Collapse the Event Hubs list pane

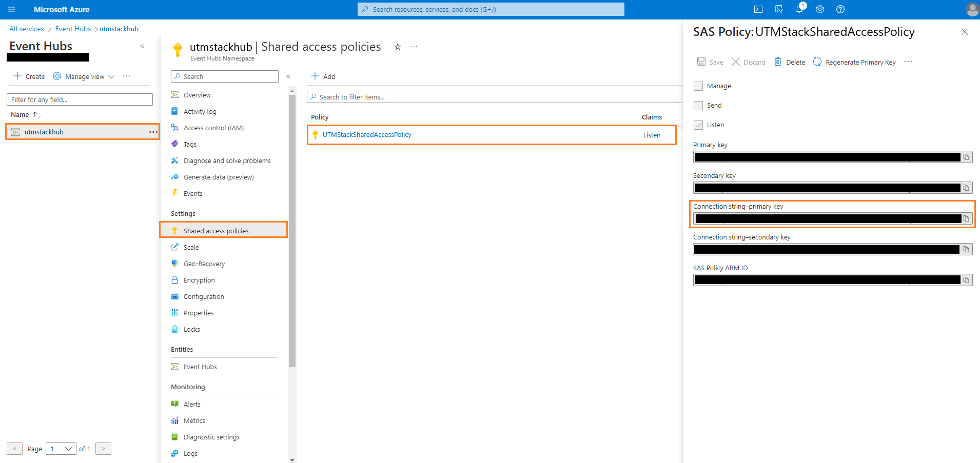[x=142, y=46]
